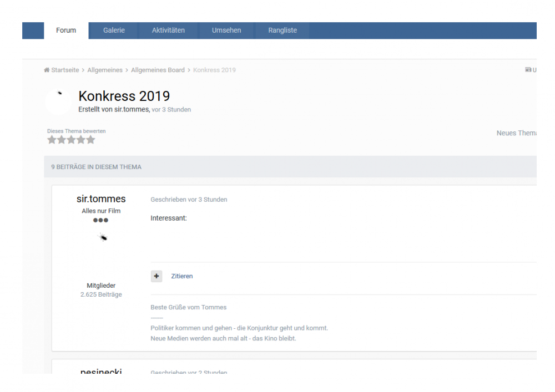Screen dimensions: 555x392
Task: Click the multi-quote plus button
Action: pos(157,276)
